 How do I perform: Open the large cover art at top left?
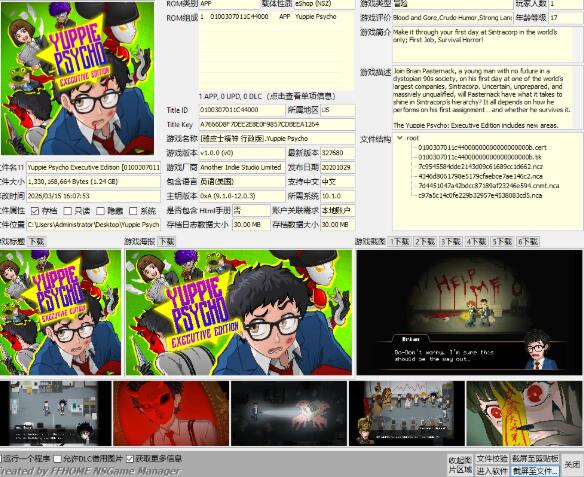point(77,78)
